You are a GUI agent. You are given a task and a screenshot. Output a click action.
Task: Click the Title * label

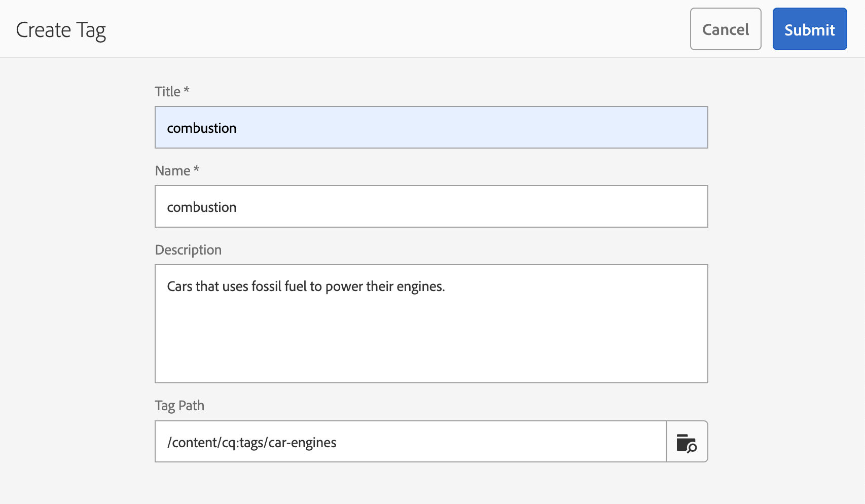click(x=172, y=92)
